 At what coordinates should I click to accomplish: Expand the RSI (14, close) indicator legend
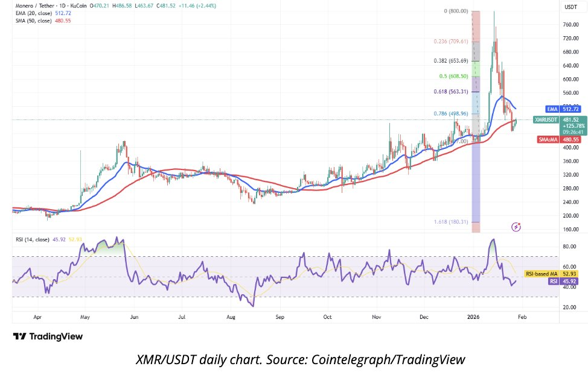[x=34, y=238]
